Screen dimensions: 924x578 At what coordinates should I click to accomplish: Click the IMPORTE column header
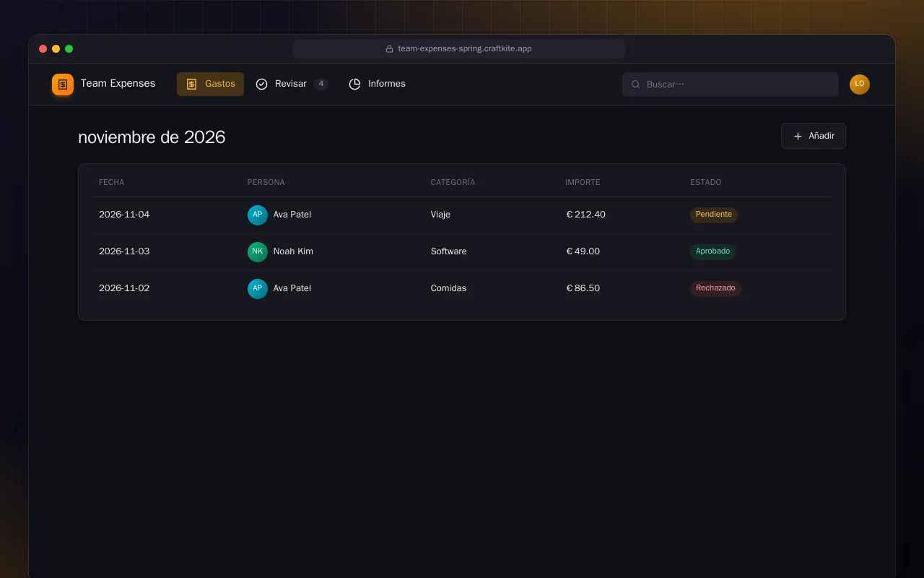pyautogui.click(x=583, y=182)
